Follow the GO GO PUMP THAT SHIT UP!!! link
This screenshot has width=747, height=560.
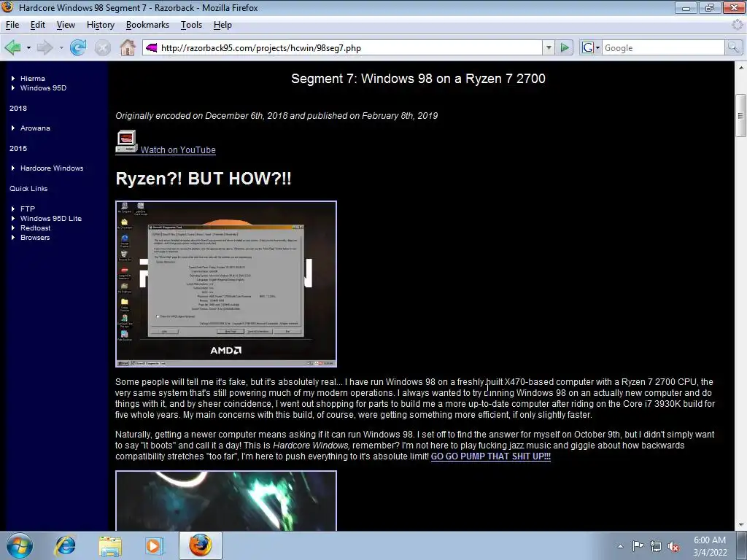[491, 456]
